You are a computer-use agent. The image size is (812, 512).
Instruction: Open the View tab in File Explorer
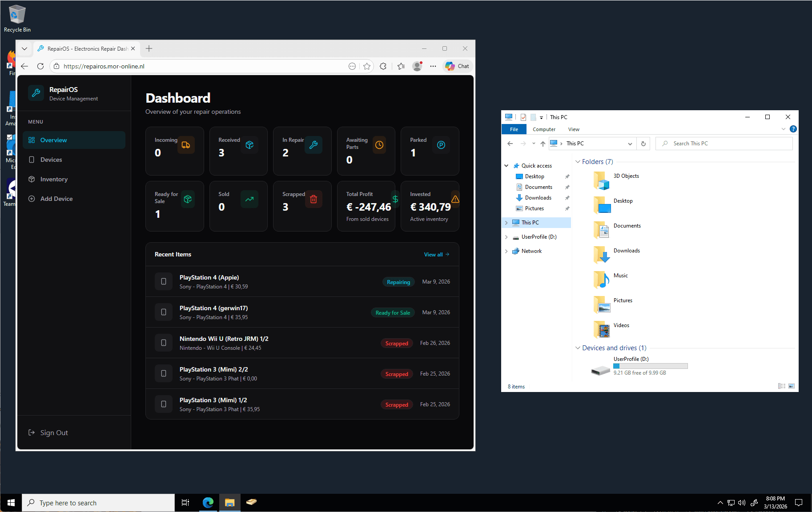[x=574, y=129]
